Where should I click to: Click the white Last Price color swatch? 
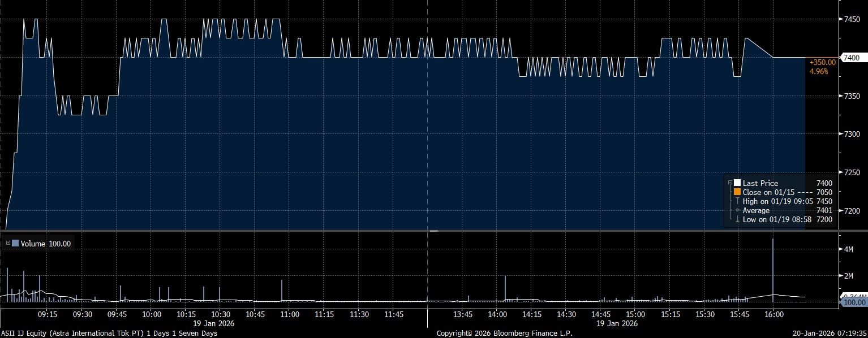click(737, 183)
